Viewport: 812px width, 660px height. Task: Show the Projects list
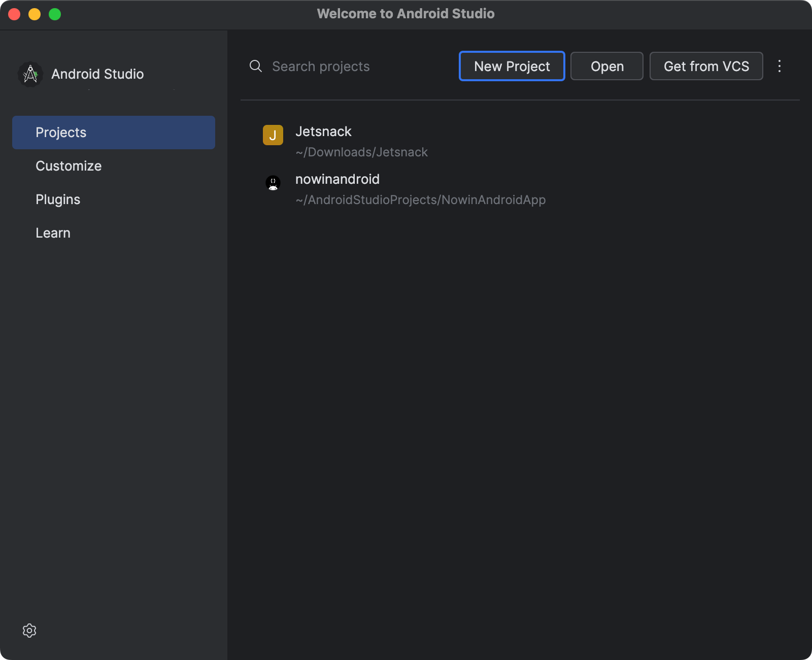(x=61, y=132)
